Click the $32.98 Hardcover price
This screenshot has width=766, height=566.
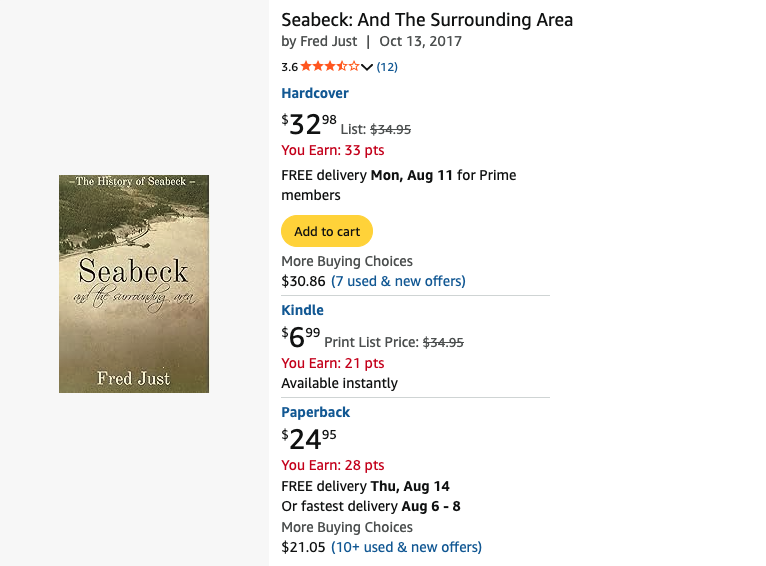click(309, 124)
